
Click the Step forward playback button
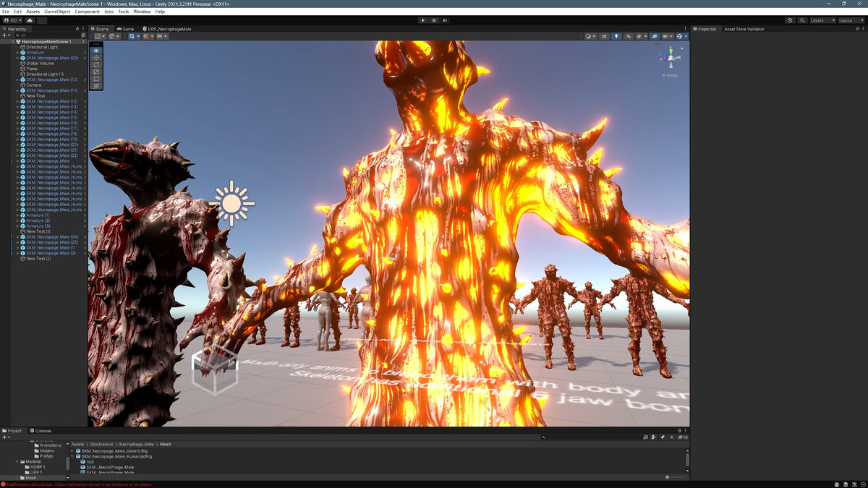[445, 20]
